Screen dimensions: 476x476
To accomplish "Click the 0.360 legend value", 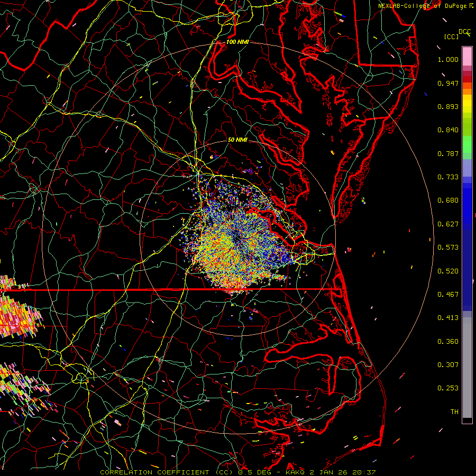I will 448,342.
